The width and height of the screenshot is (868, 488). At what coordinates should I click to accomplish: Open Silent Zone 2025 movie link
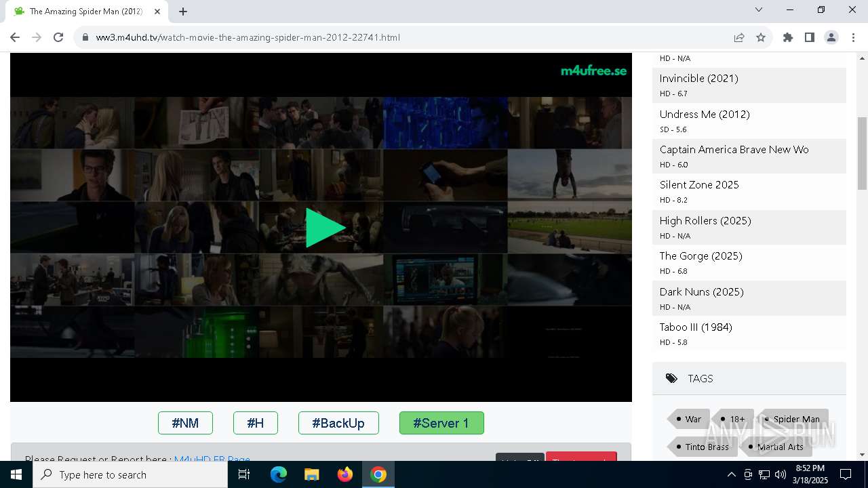point(699,185)
